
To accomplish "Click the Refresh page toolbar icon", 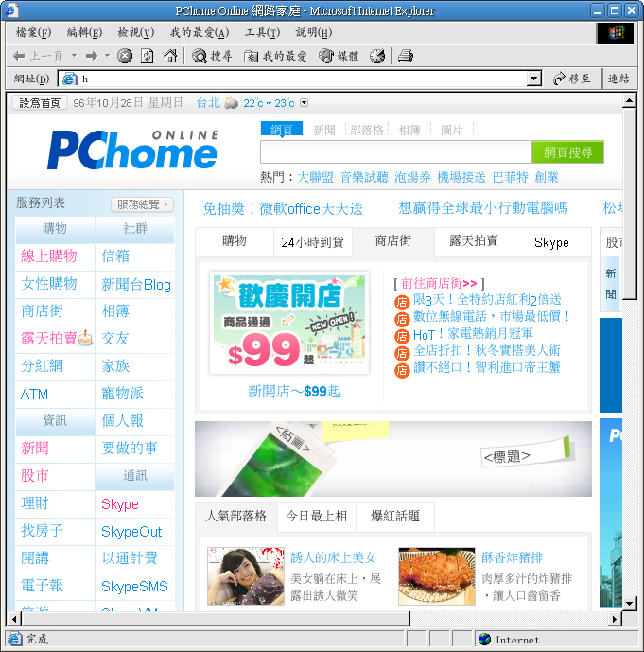I will pos(148,56).
